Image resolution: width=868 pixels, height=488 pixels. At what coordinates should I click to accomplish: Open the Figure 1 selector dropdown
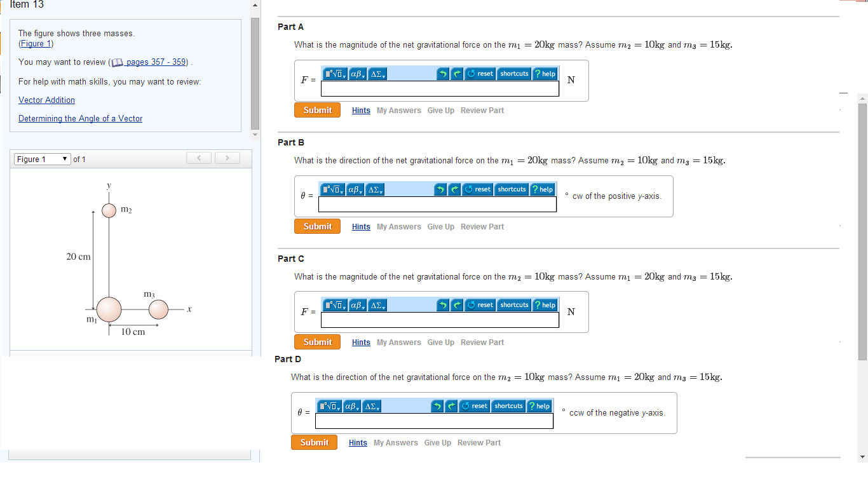pos(42,159)
